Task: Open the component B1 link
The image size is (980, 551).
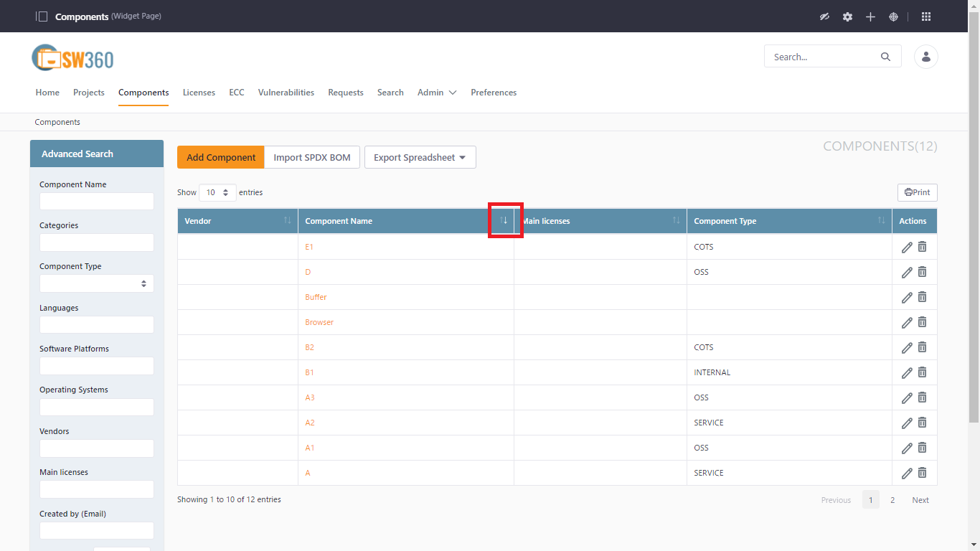Action: coord(309,372)
